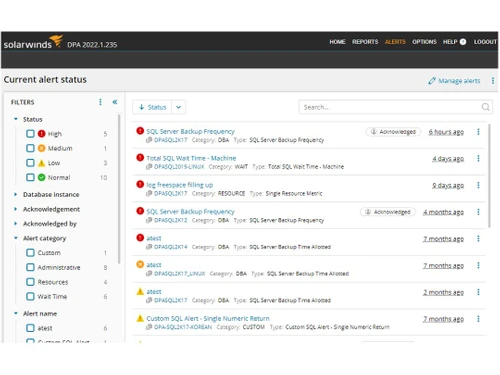Open the sort-by dropdown chevron next to Status

[x=179, y=107]
